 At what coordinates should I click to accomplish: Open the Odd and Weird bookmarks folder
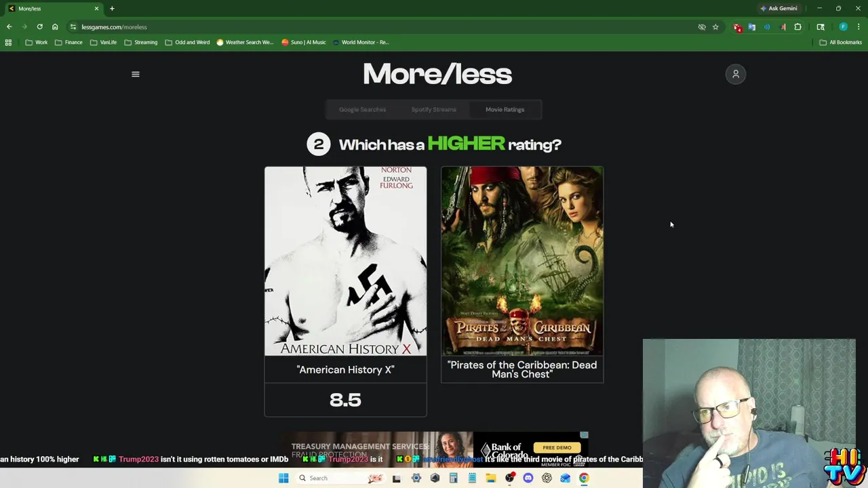(x=187, y=42)
